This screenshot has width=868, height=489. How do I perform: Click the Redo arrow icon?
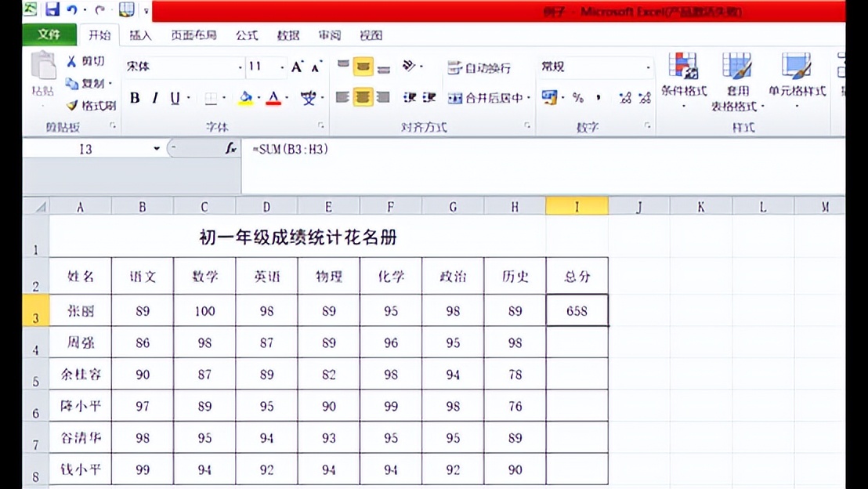[99, 9]
